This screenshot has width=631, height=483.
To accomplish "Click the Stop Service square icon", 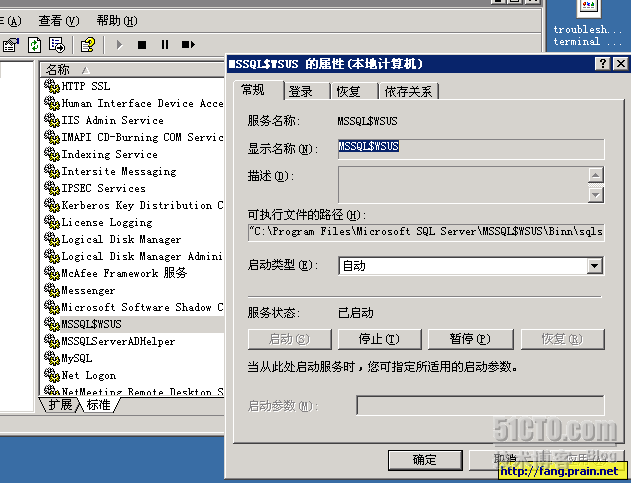I will (x=142, y=45).
